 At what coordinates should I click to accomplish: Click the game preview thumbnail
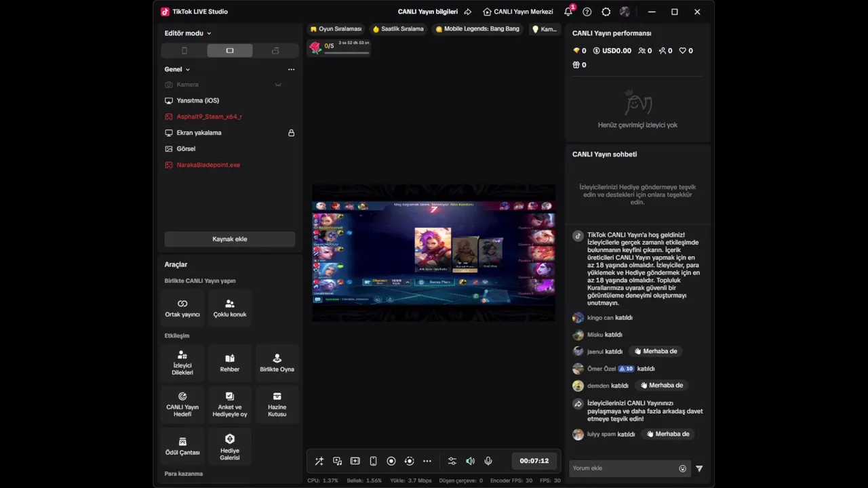click(433, 252)
